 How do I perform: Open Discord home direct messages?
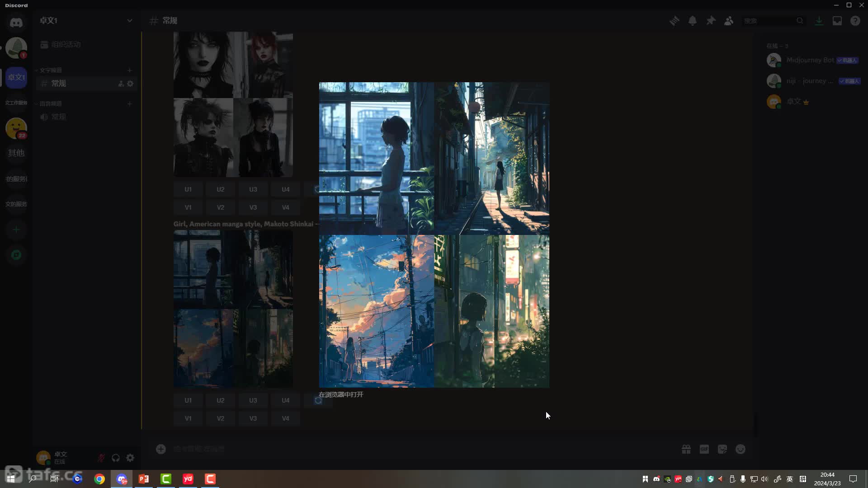tap(16, 22)
